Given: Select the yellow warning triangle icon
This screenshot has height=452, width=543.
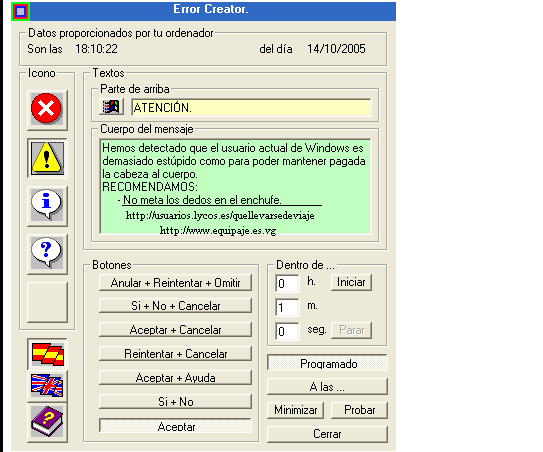Looking at the screenshot, I should [47, 158].
